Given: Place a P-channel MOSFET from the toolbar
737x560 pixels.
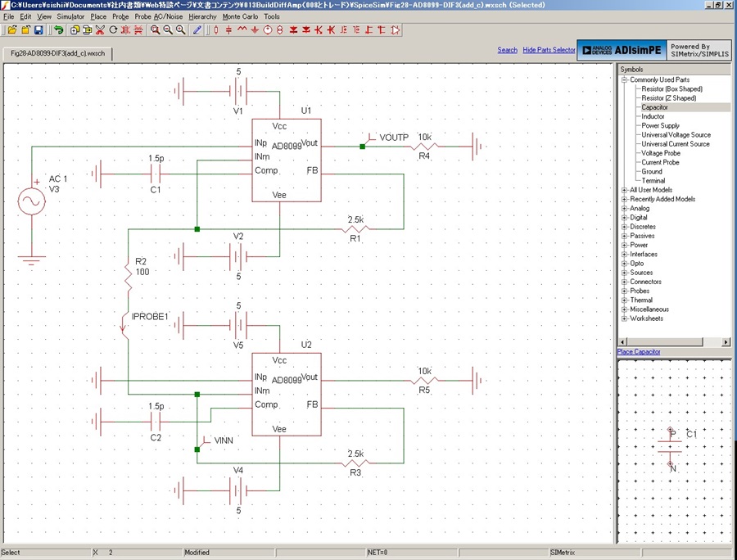Looking at the screenshot, I should [x=356, y=30].
